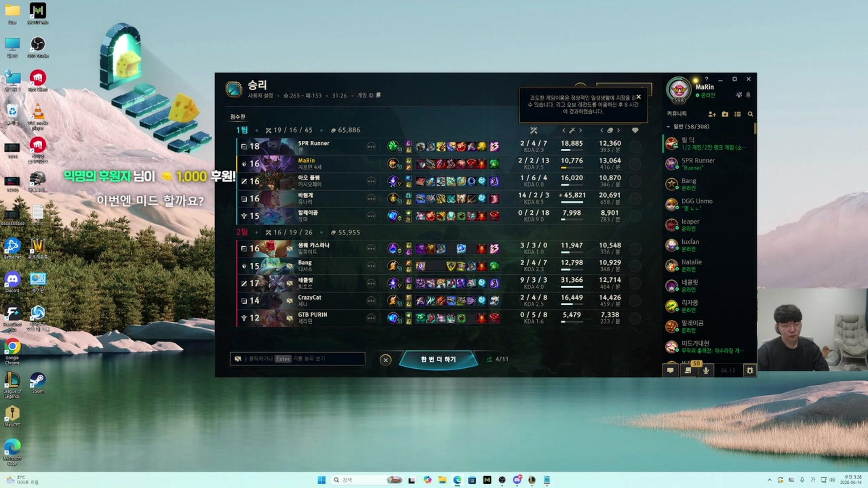Click the new friend folder icon
This screenshot has width=868, height=488.
pyautogui.click(x=725, y=114)
